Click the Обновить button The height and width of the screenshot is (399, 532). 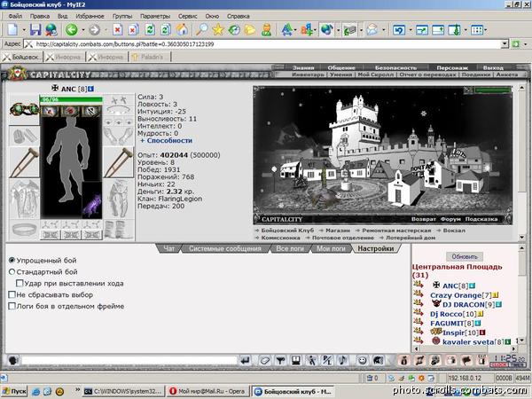(x=465, y=256)
